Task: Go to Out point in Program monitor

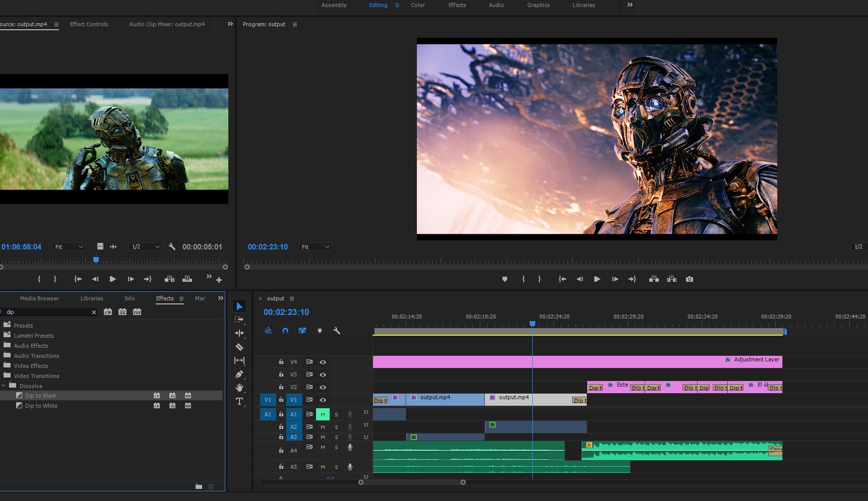Action: coord(632,279)
